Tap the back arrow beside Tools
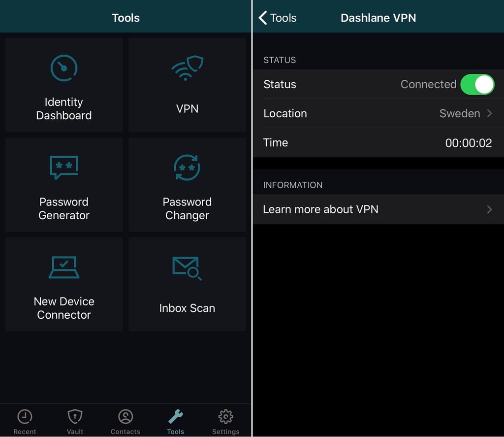 coord(263,18)
